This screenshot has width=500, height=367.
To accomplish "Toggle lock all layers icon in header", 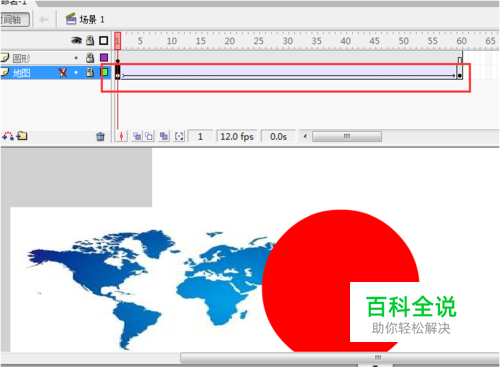I will (90, 41).
